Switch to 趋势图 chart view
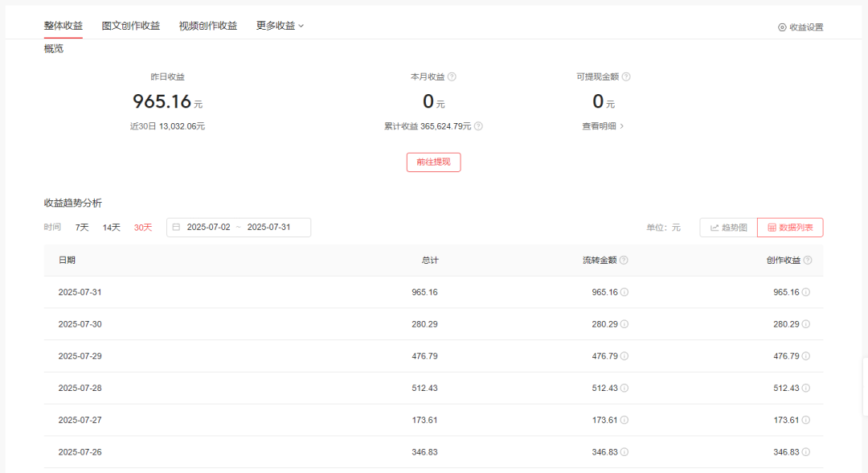Screen dimensions: 868x473 tap(728, 228)
